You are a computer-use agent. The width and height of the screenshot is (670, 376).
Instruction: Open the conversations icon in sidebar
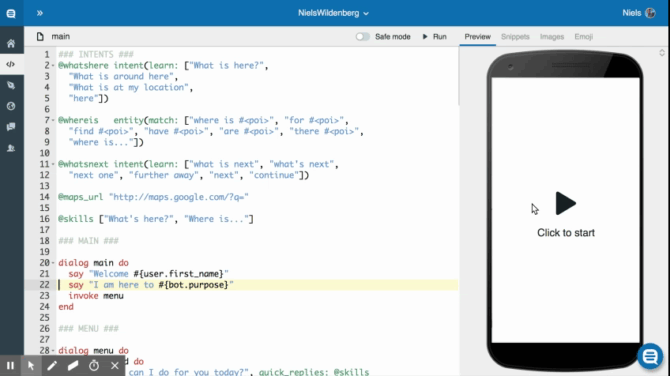pos(11,126)
